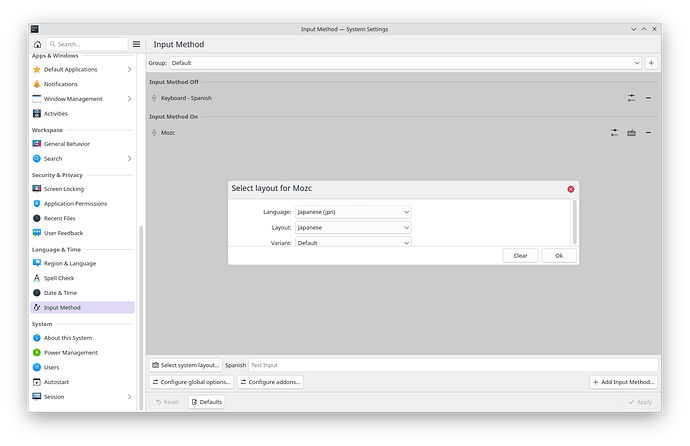Image resolution: width=690 pixels, height=446 pixels.
Task: Open the Users settings page
Action: pyautogui.click(x=82, y=367)
